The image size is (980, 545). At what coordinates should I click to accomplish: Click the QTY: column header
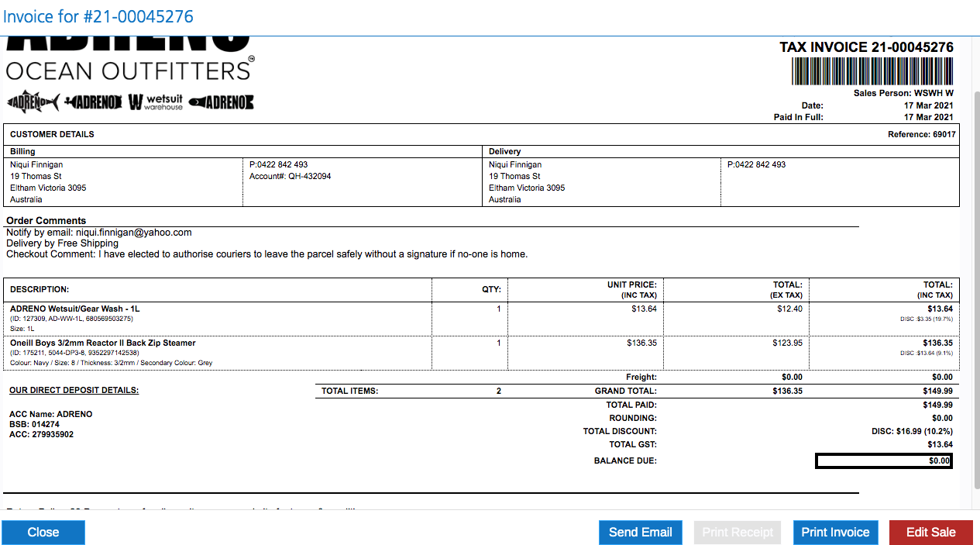pos(491,289)
